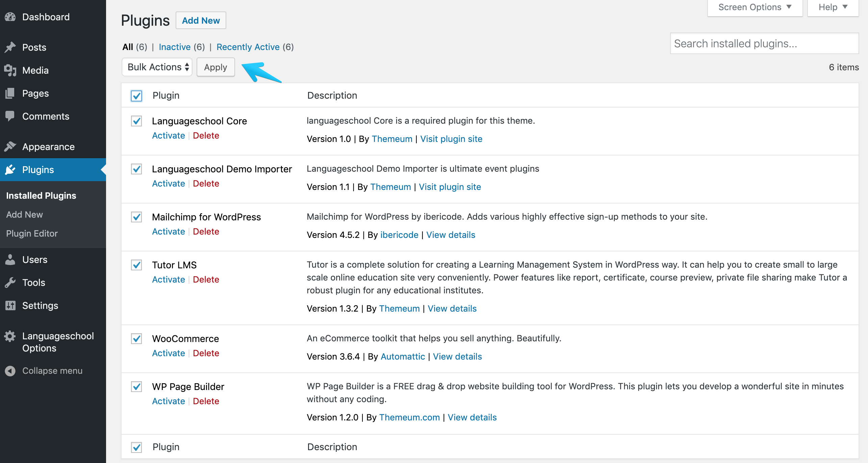Image resolution: width=868 pixels, height=463 pixels.
Task: Sort by the top Plugin column header
Action: (x=166, y=96)
